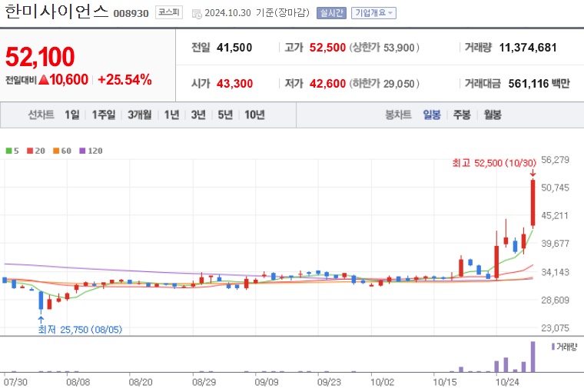Click the red up-triangle change indicator
584x392 pixels.
(44, 79)
